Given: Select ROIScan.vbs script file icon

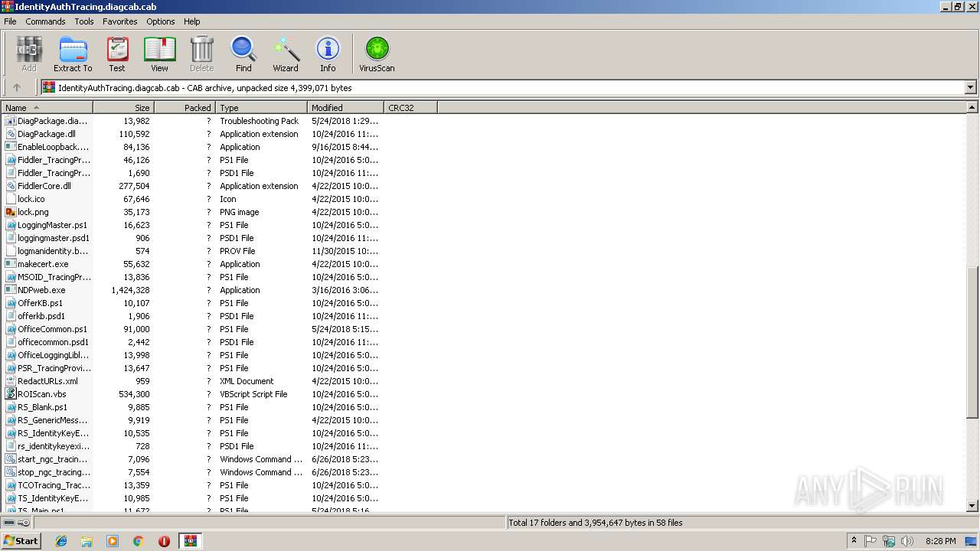Looking at the screenshot, I should (11, 394).
